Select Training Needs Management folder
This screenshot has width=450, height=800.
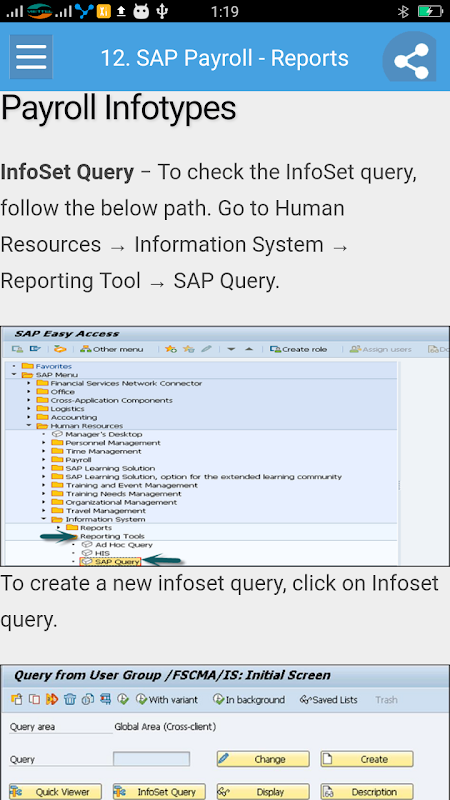tap(116, 494)
